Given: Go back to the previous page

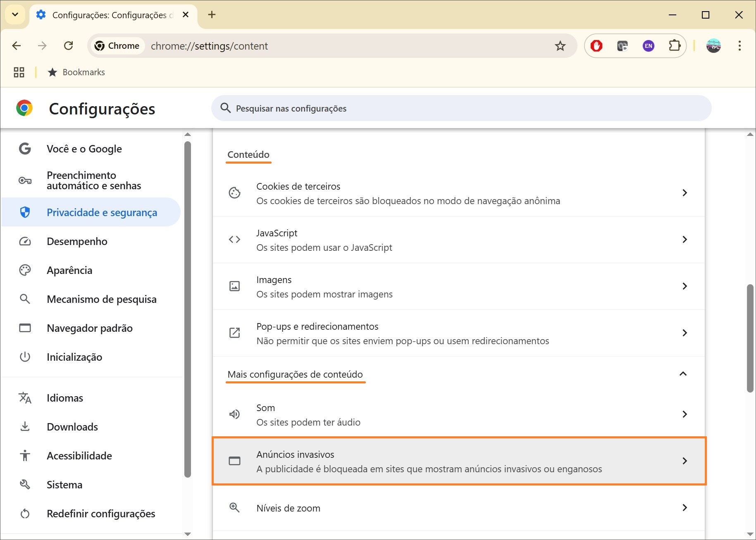Looking at the screenshot, I should coord(17,46).
